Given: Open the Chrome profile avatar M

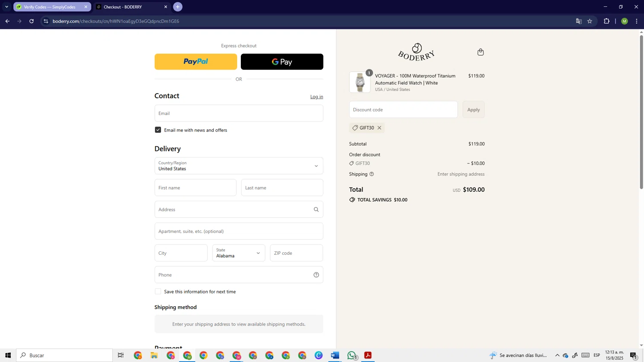Looking at the screenshot, I should click(x=625, y=21).
